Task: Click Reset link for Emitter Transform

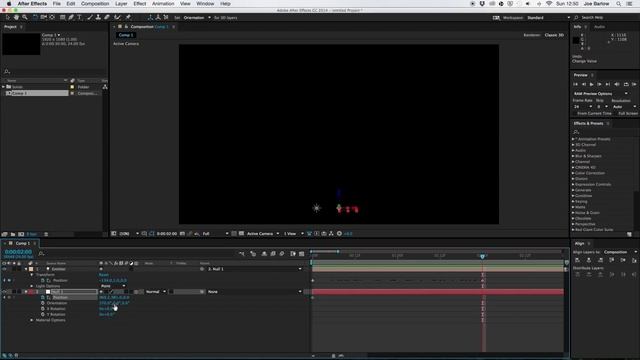Action: pyautogui.click(x=104, y=275)
